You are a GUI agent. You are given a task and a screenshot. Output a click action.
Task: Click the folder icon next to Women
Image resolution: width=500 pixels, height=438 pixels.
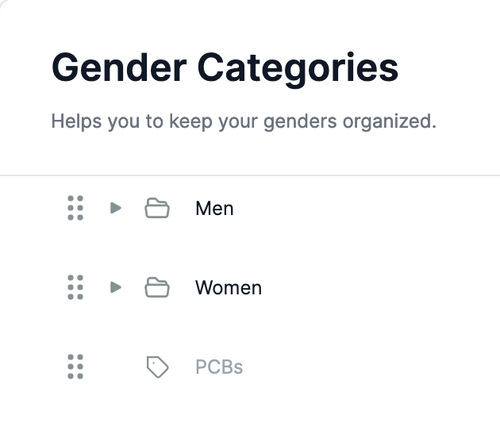coord(157,287)
